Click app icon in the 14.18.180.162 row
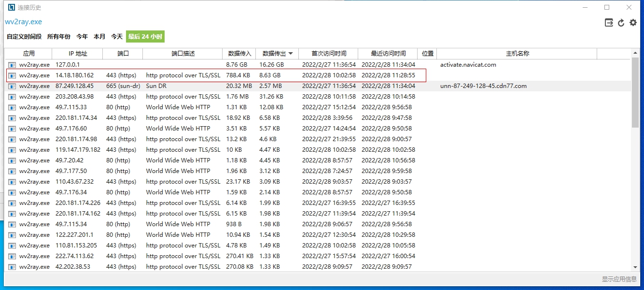Screen dimensions: 644x290 point(12,75)
